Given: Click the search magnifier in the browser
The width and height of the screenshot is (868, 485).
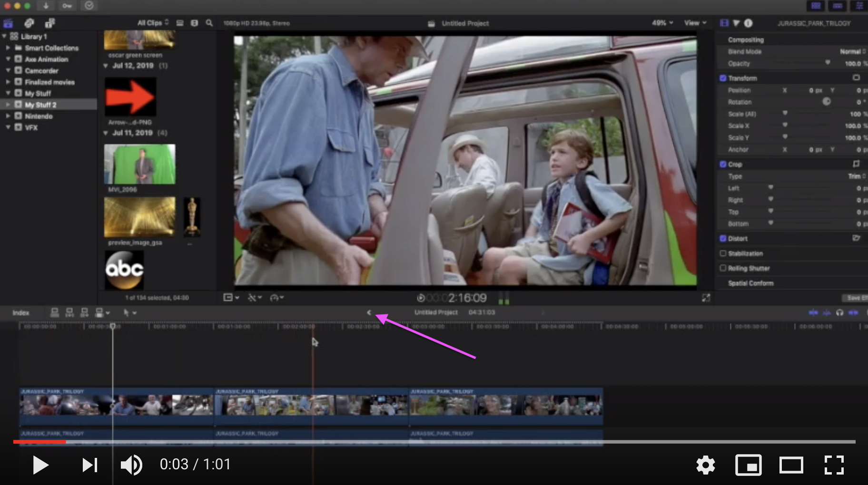Looking at the screenshot, I should point(209,23).
